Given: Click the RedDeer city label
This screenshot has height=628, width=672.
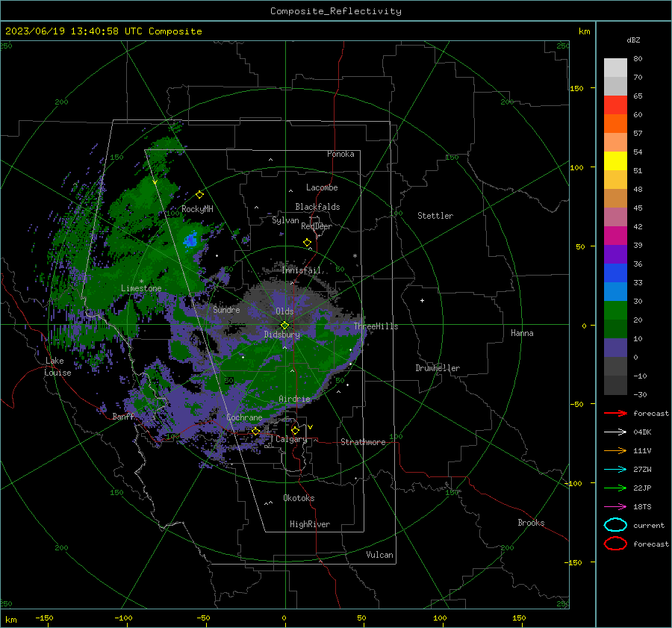Looking at the screenshot, I should 317,226.
